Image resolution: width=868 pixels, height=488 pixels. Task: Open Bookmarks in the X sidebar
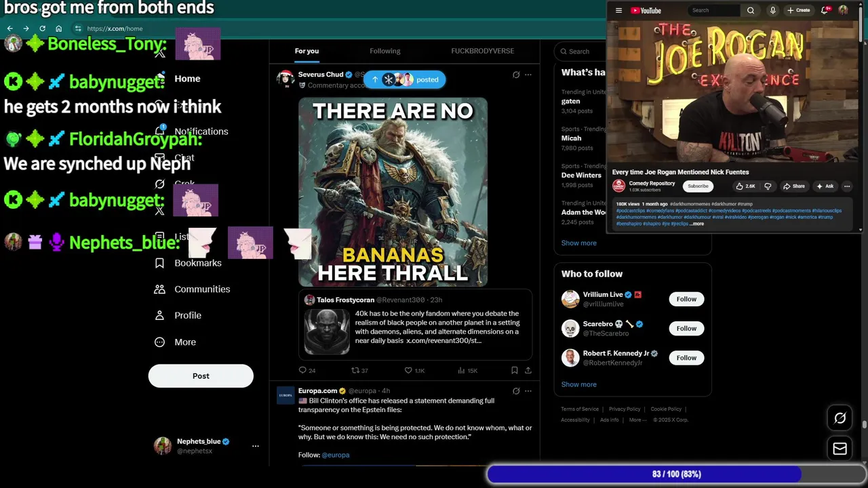[x=198, y=263]
